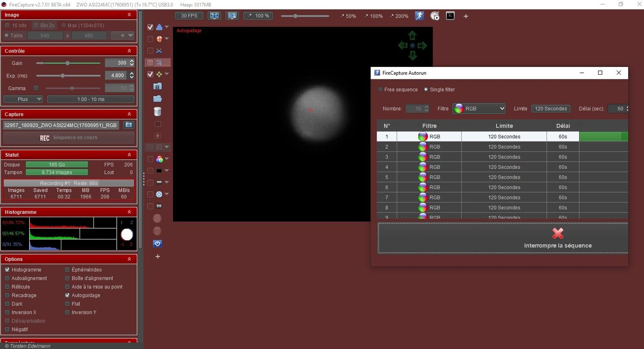
Task: Collapse the Capture panel
Action: pos(129,114)
